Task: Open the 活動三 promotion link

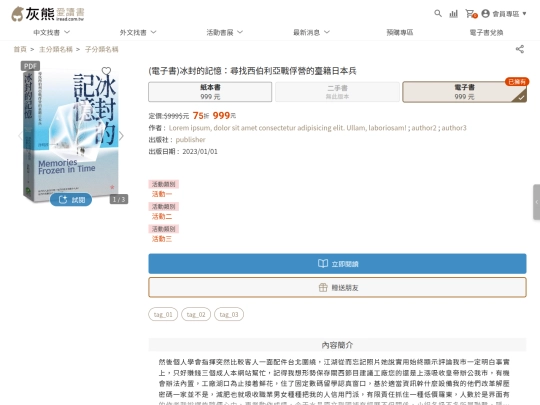Action: 162,239
